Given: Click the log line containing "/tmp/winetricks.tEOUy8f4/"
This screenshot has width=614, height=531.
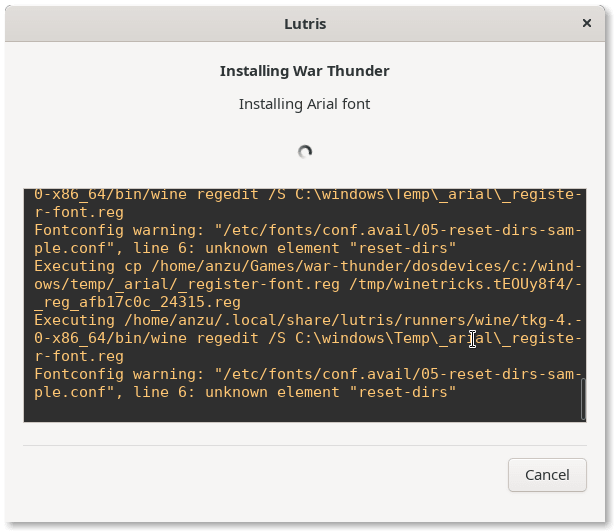Looking at the screenshot, I should (x=307, y=284).
